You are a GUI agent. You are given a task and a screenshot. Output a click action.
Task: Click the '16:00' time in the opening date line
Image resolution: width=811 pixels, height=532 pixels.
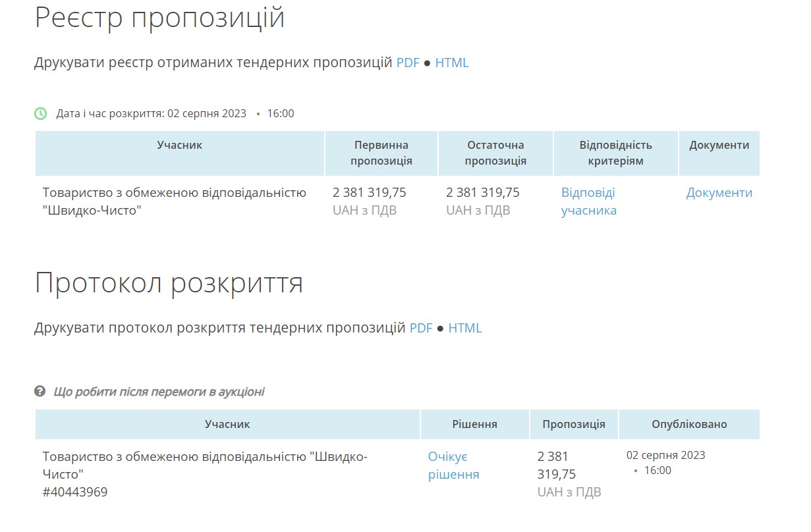[x=281, y=113]
